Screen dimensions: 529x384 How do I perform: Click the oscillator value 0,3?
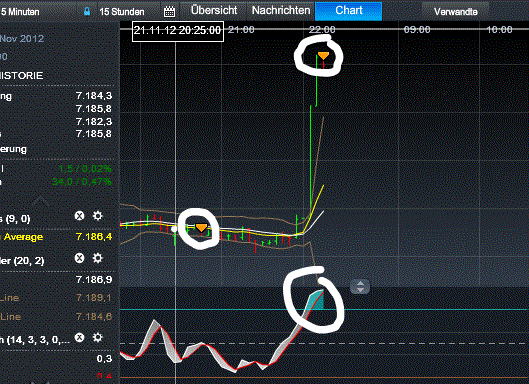point(104,358)
